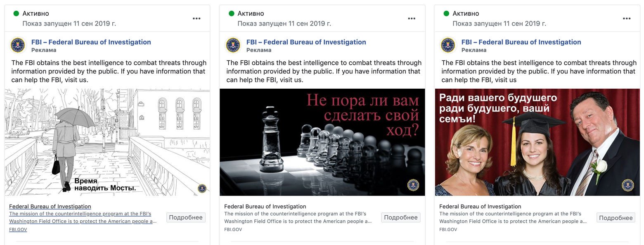
Task: Click Подробнее button under the graduation ad
Action: [x=616, y=217]
